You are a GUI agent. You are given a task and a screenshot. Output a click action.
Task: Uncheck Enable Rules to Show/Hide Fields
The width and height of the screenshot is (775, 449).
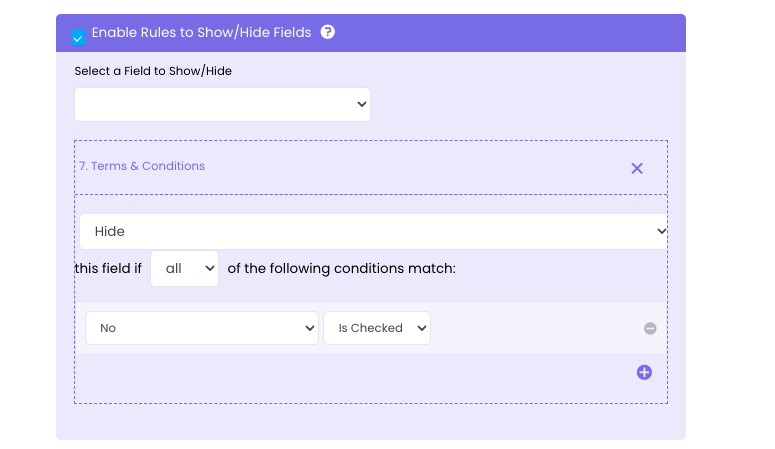click(x=78, y=38)
